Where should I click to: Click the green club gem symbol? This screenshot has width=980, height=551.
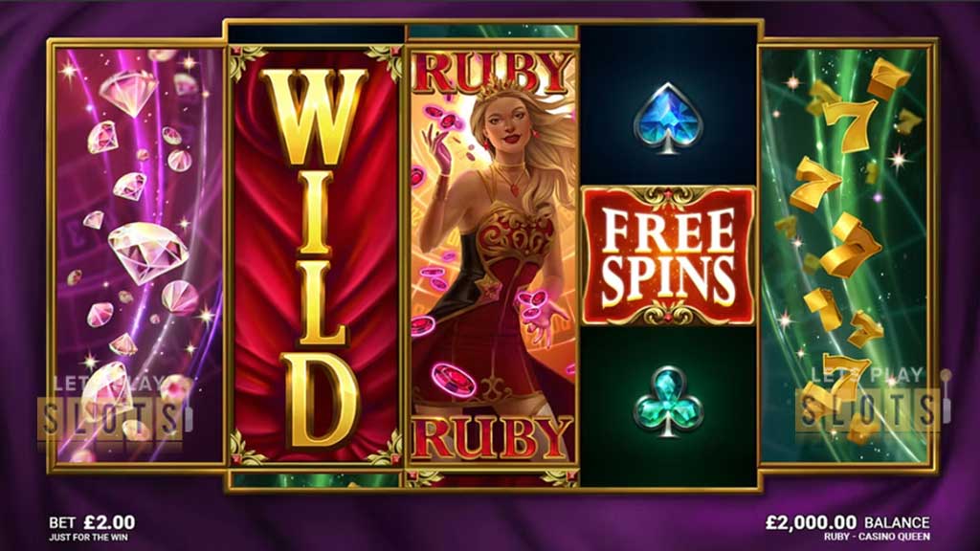[668, 403]
